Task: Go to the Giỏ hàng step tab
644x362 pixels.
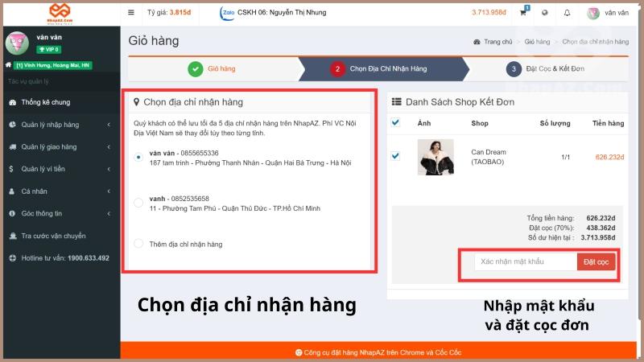Action: tap(213, 69)
